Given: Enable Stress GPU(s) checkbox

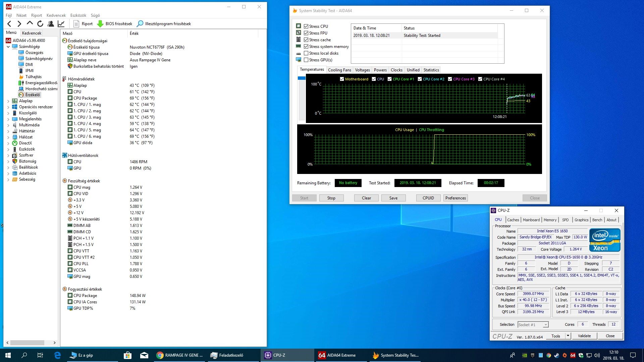Looking at the screenshot, I should pos(306,60).
